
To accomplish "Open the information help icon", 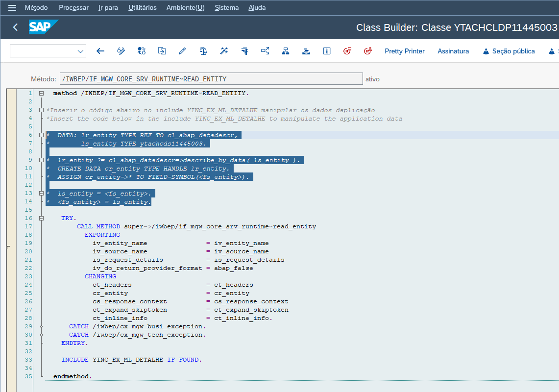I will coord(327,51).
